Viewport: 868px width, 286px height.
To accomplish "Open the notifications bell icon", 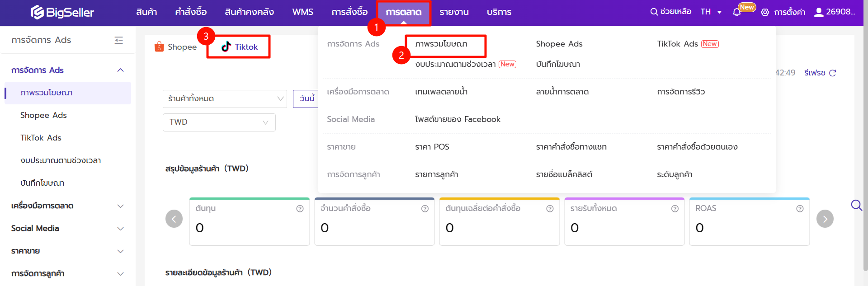I will click(x=737, y=12).
